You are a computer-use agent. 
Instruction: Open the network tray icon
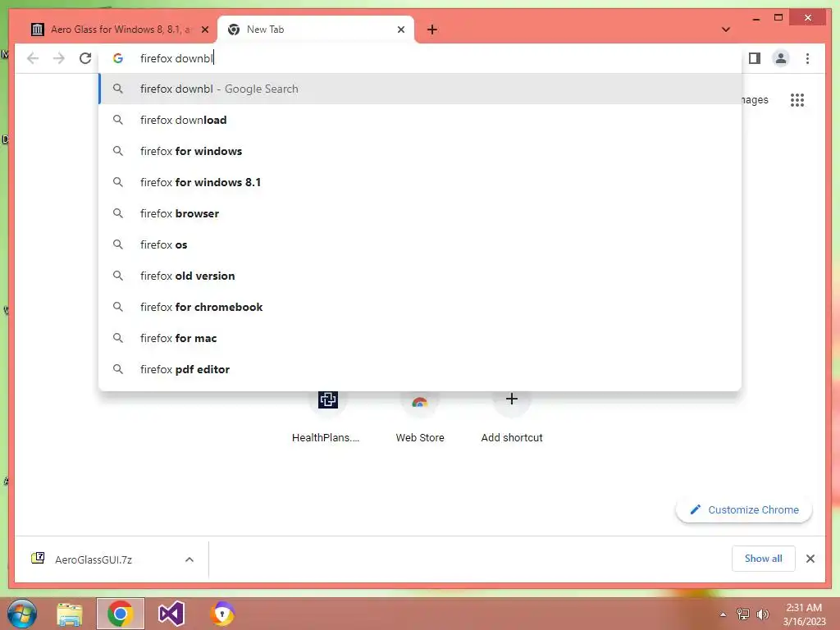[743, 614]
